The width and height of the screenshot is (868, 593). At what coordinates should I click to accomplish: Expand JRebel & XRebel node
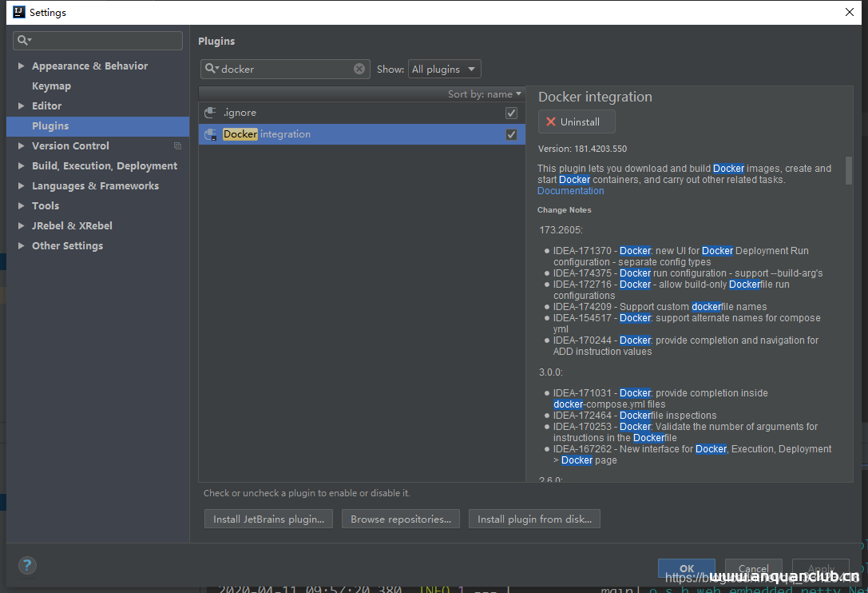tap(21, 225)
